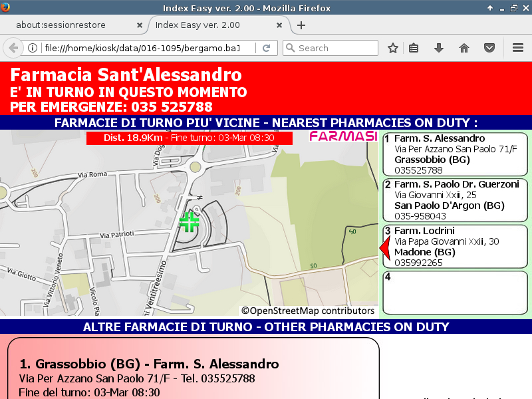Click the OpenStreetMap contributors attribution
This screenshot has width=532, height=399.
pyautogui.click(x=308, y=311)
